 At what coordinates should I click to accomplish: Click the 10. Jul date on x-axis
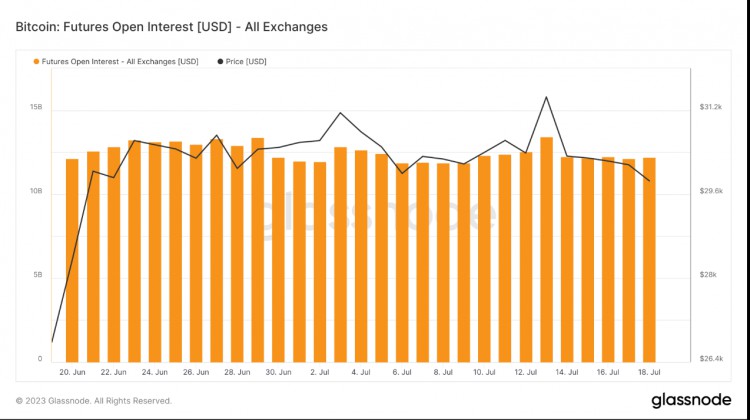click(x=484, y=372)
